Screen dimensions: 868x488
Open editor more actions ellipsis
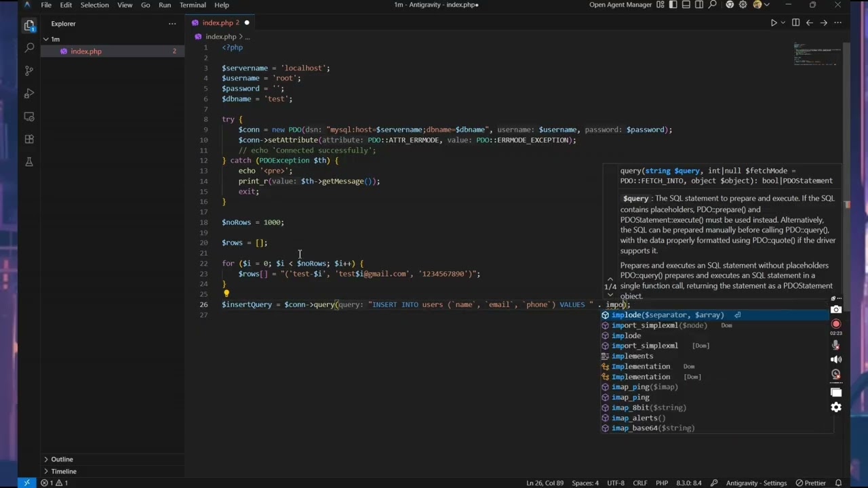[838, 23]
